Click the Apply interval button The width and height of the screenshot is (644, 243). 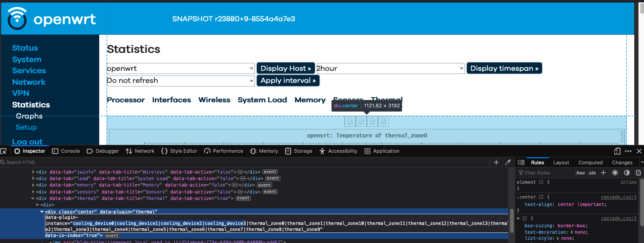[x=287, y=81]
